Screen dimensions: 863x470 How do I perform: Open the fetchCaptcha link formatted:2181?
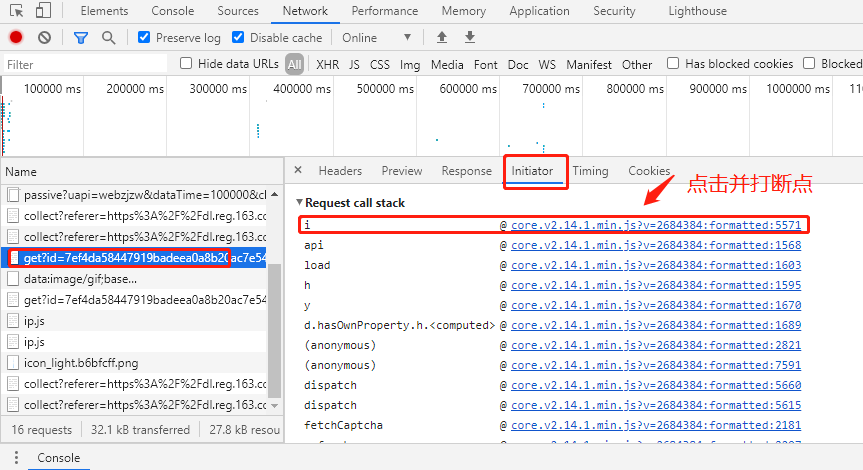click(656, 425)
